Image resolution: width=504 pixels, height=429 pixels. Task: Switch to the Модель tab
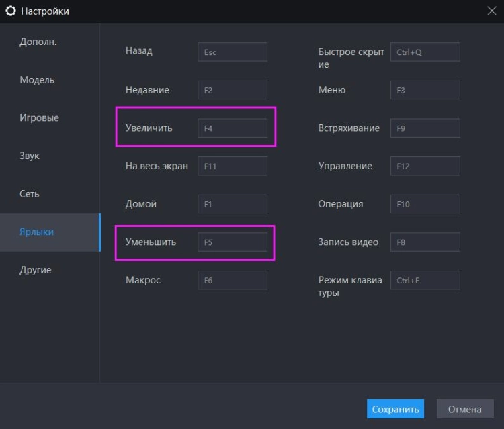[38, 80]
